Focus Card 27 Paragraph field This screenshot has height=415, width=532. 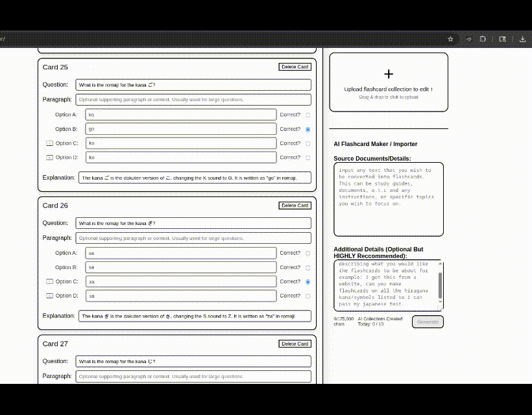(x=193, y=376)
